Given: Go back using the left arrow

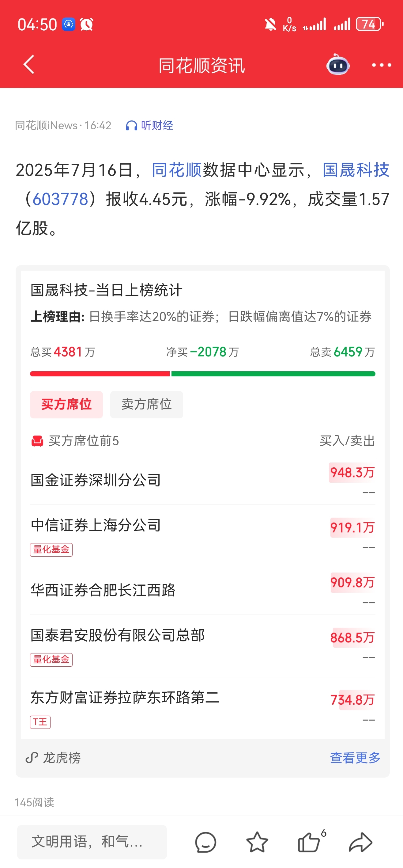Looking at the screenshot, I should tap(29, 64).
